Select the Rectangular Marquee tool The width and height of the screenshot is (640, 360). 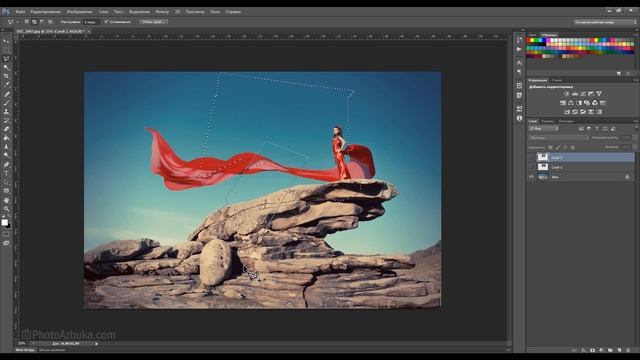[6, 50]
